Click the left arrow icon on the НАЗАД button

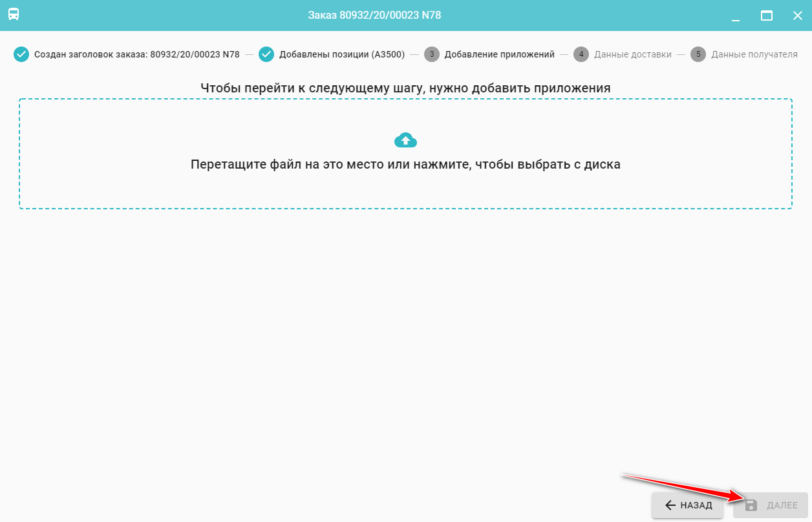pyautogui.click(x=670, y=505)
